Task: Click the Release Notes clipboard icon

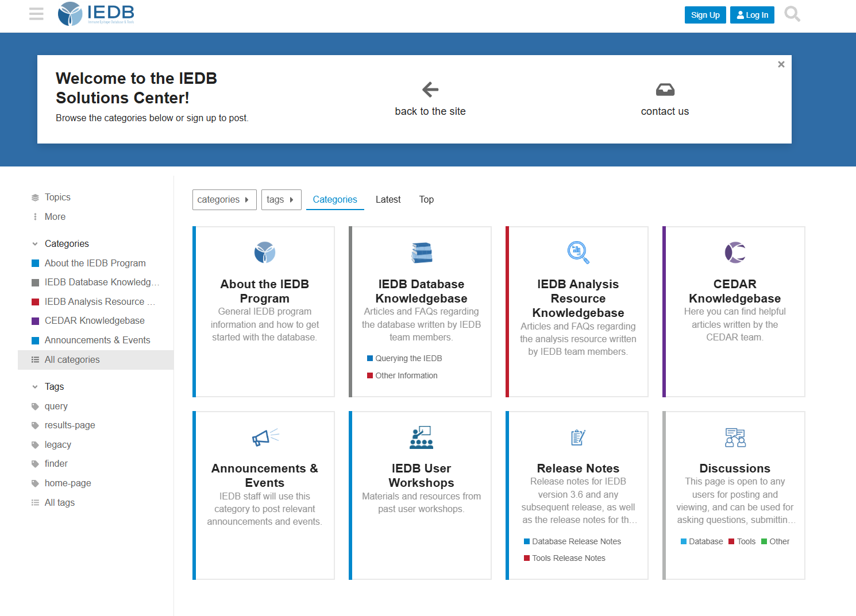Action: (578, 437)
